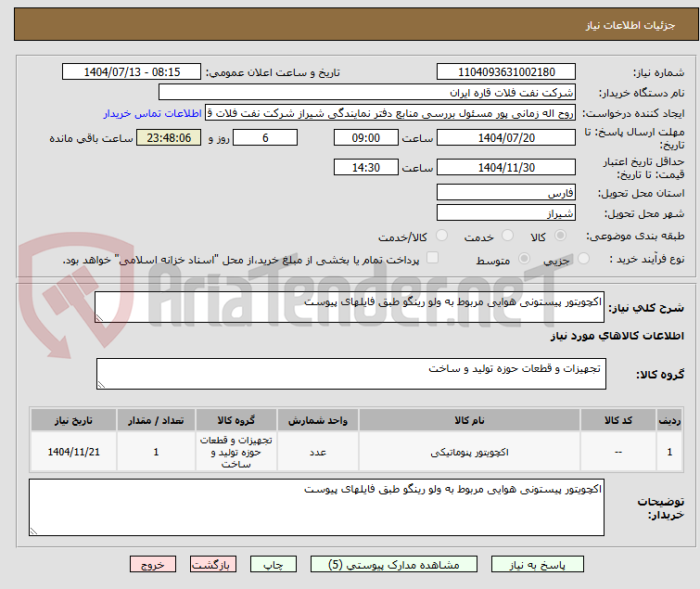700x589 pixels.
Task: Click the deadline time 09:00 field
Action: tap(365, 137)
